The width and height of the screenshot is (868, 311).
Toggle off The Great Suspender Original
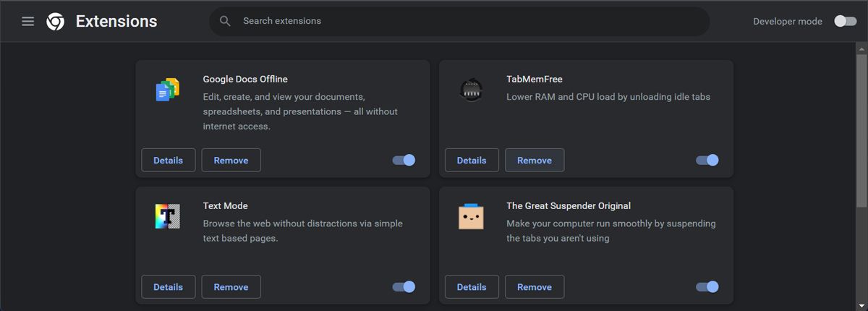[x=707, y=287]
